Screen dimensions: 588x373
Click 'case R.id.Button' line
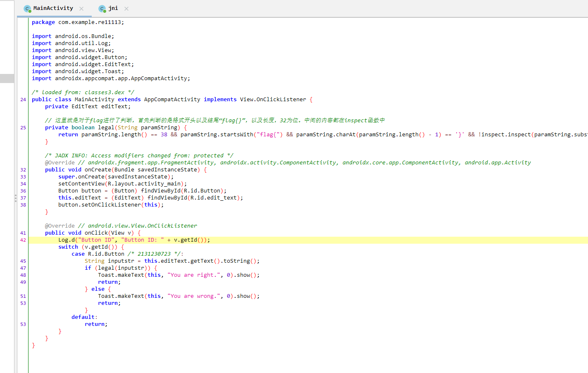click(x=127, y=254)
